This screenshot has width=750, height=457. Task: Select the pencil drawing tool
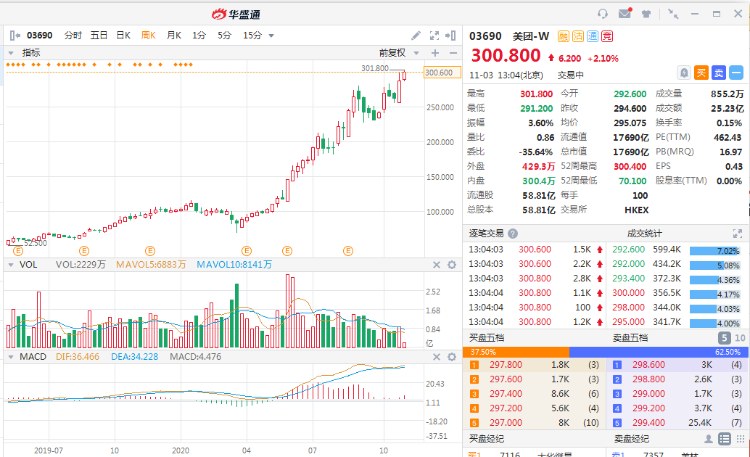tap(416, 35)
